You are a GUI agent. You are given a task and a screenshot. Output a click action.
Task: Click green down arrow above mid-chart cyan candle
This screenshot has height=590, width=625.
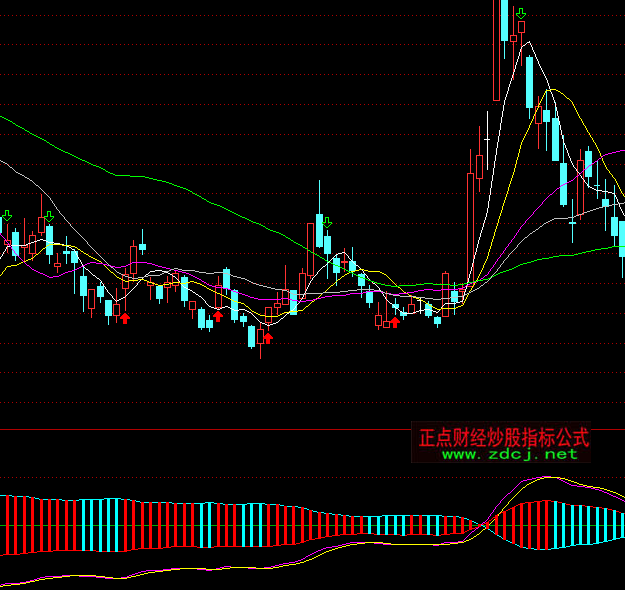(x=326, y=221)
